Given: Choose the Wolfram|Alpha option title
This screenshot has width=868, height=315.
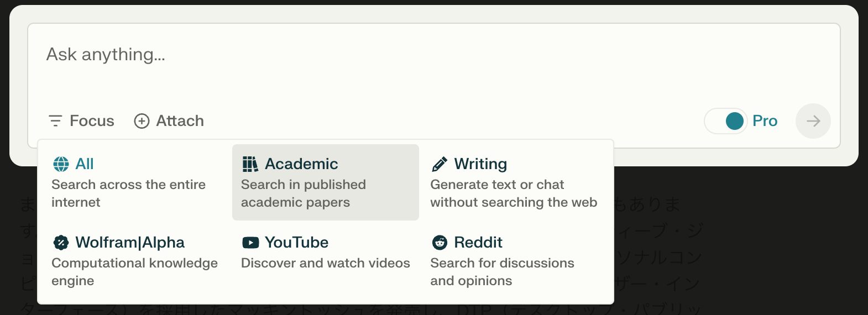Looking at the screenshot, I should pyautogui.click(x=130, y=243).
